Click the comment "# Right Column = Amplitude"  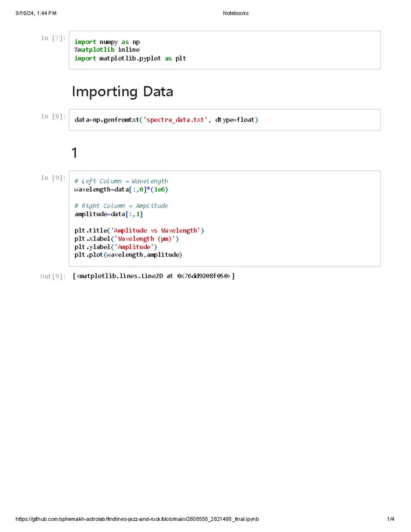click(121, 206)
